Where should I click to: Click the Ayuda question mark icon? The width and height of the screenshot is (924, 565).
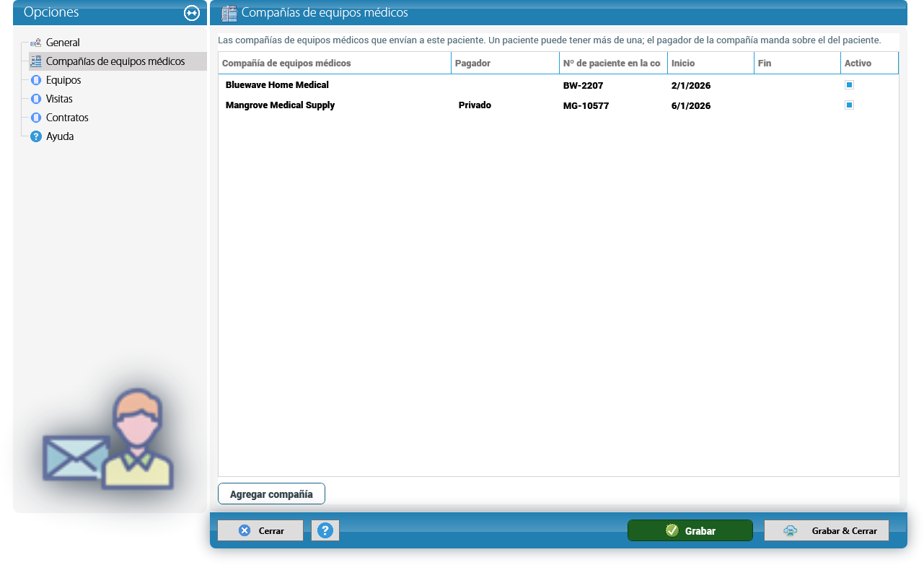click(x=35, y=136)
